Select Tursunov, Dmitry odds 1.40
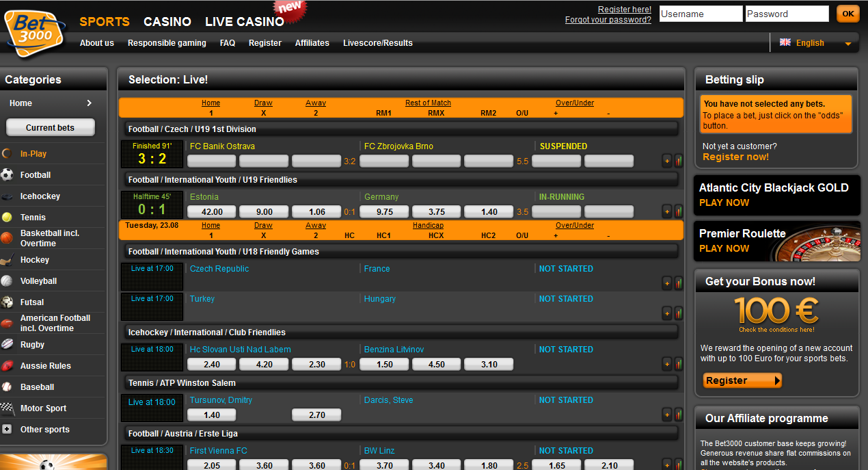Viewport: 868px width, 470px height. pos(212,415)
